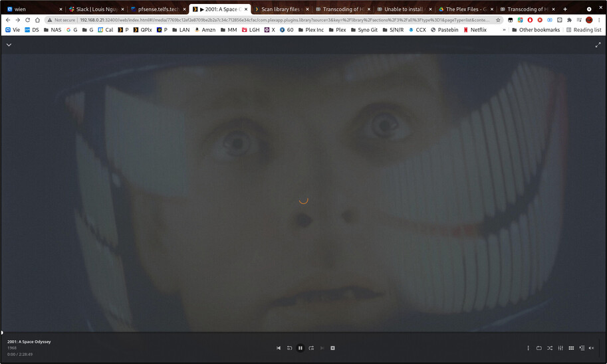Open the LAN bookmark folder
This screenshot has width=607, height=364.
coord(181,29)
